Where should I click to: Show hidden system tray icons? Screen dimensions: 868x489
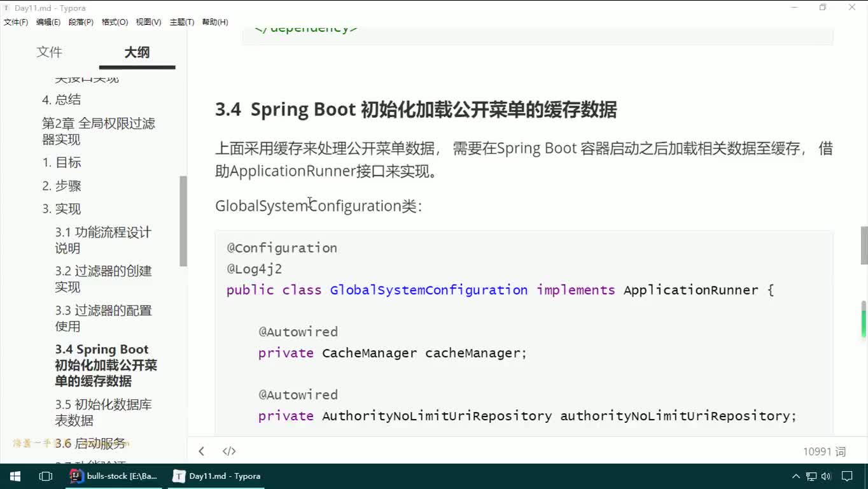pos(795,476)
